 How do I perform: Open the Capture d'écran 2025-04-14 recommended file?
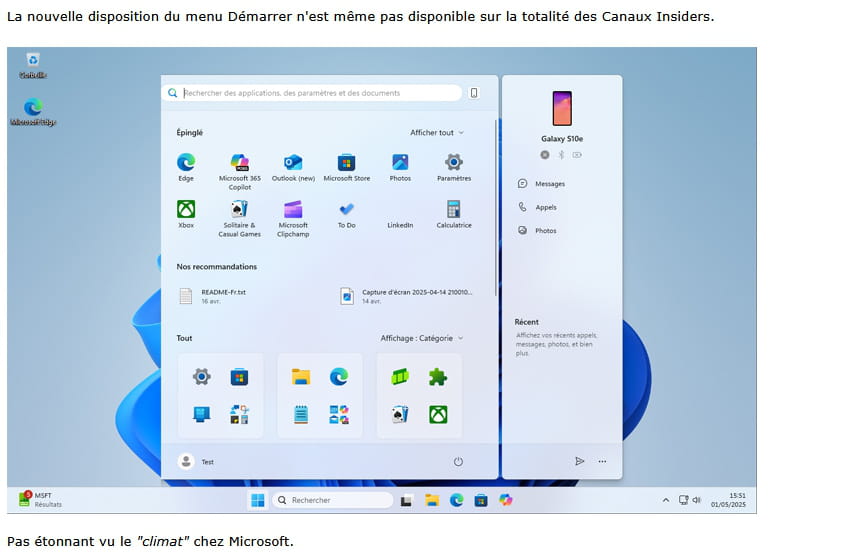406,296
